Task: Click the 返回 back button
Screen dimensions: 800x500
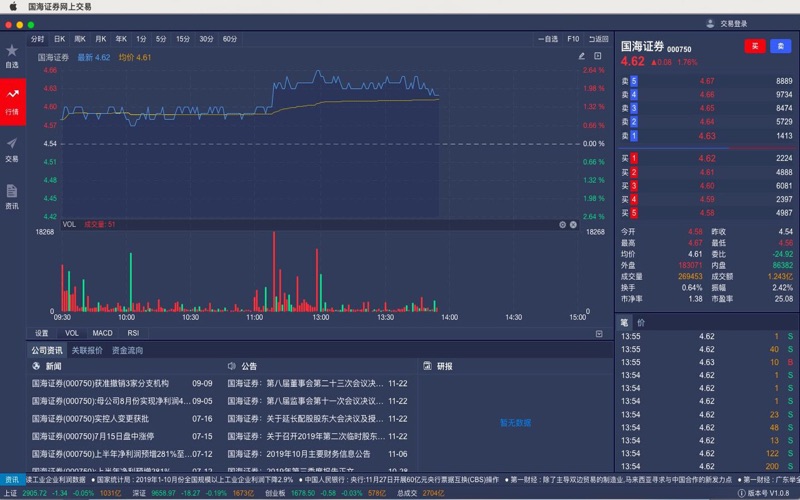Action: (598, 39)
